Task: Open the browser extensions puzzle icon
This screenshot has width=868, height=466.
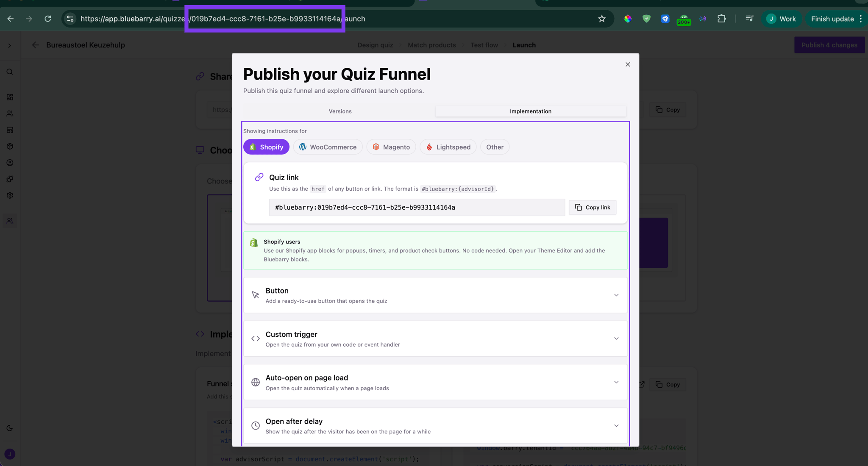Action: click(x=721, y=19)
